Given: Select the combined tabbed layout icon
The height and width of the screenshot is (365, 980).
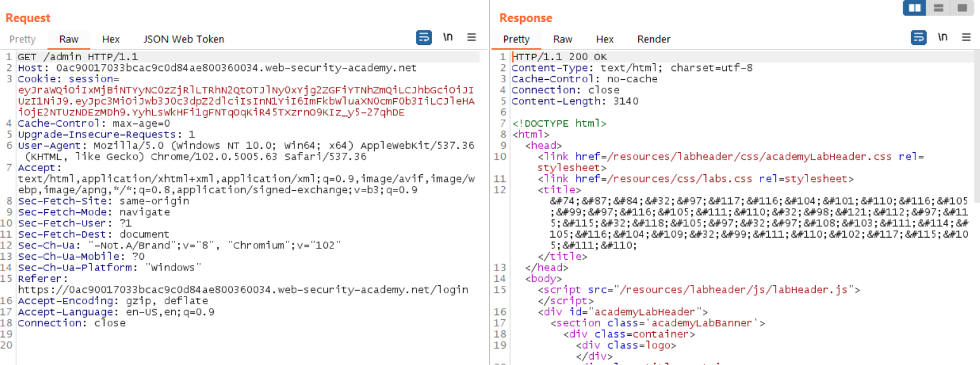Looking at the screenshot, I should [x=962, y=8].
